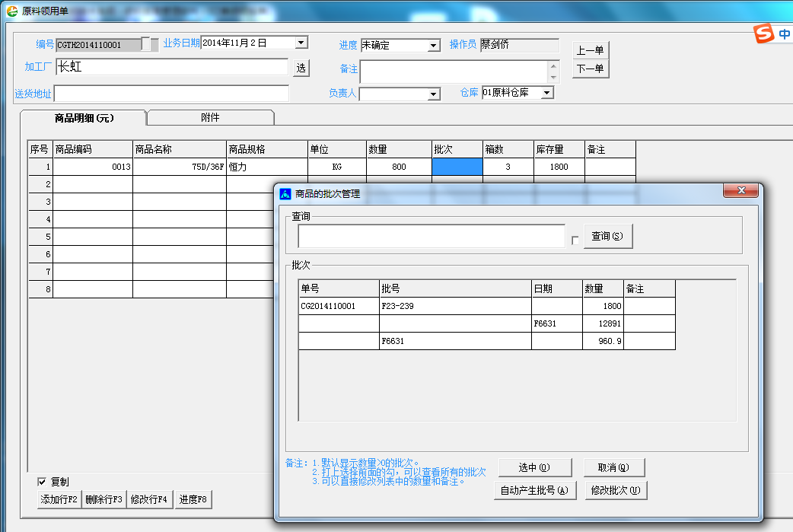Click the 操作员 field 蔡剑侨
The width and height of the screenshot is (793, 532).
click(x=519, y=45)
